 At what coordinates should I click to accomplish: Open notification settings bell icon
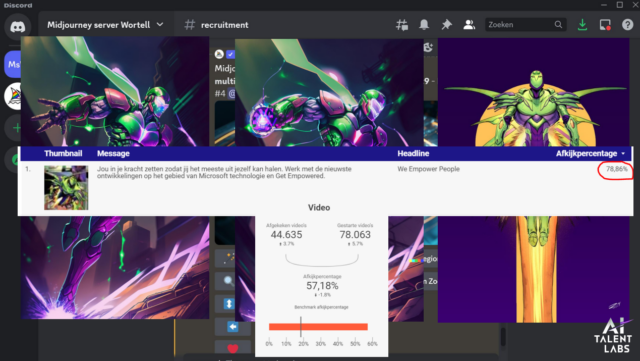point(424,25)
